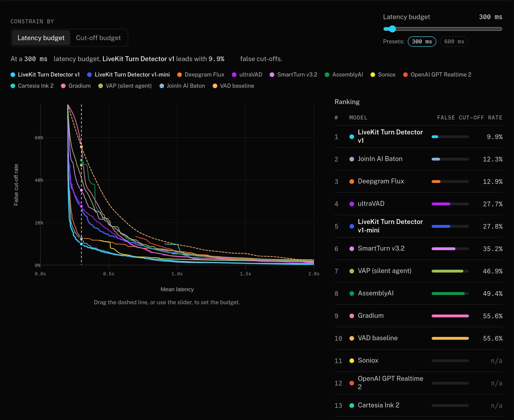Select ultraVAD row in ranking
Image resolution: width=514 pixels, height=420 pixels.
pyautogui.click(x=418, y=204)
